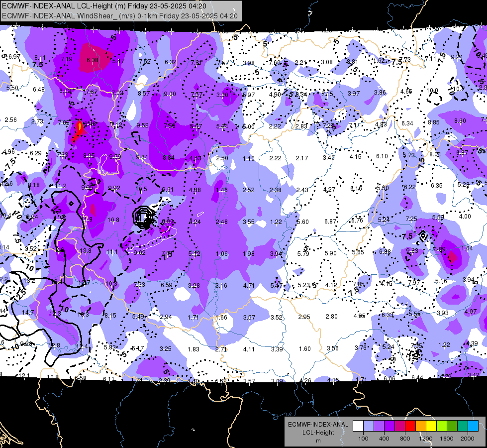
Task: Click the grid value 6.10
Action: (382, 156)
